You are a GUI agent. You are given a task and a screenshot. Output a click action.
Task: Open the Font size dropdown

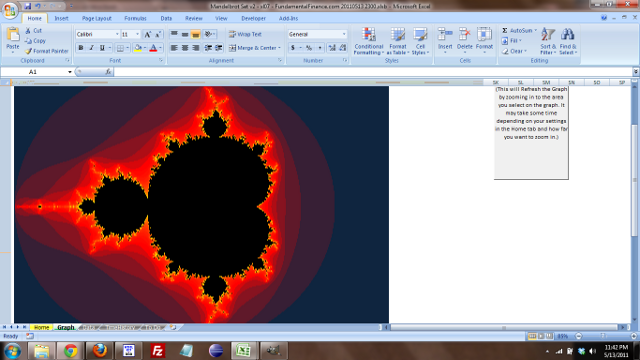coord(138,34)
